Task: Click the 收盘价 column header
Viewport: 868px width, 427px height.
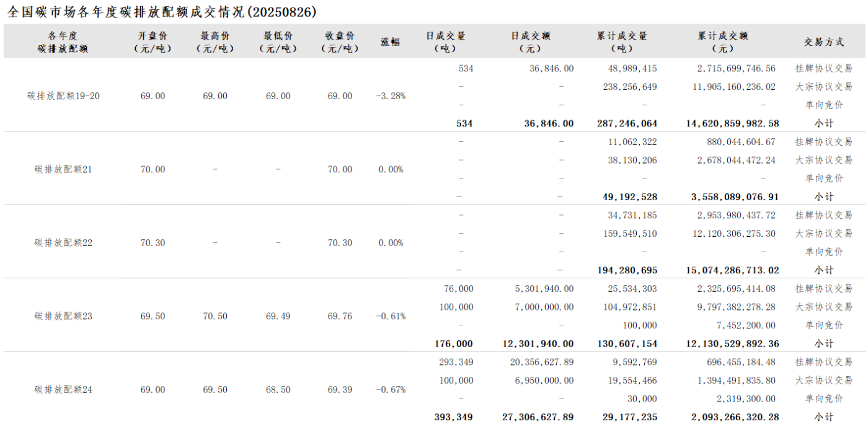Action: (340, 42)
